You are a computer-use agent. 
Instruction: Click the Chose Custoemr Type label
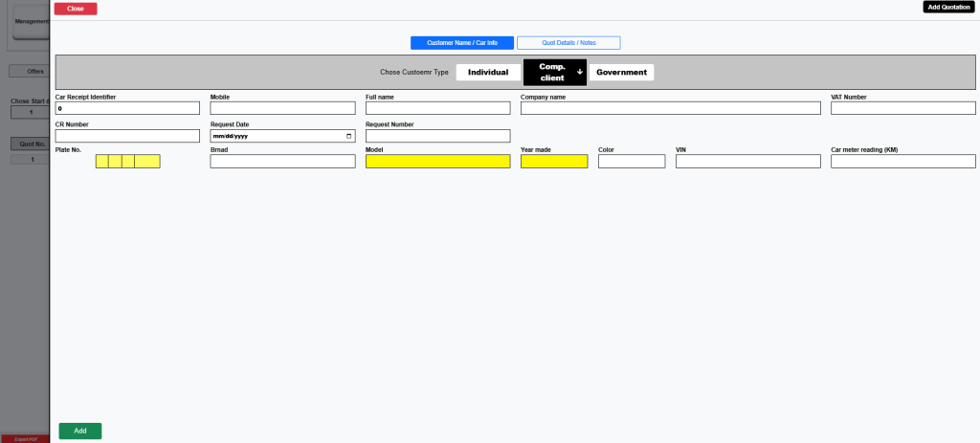414,73
